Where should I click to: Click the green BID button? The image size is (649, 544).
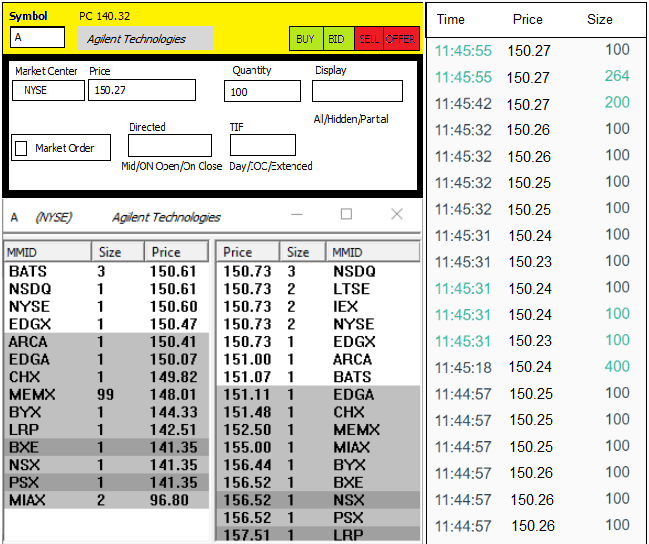pyautogui.click(x=338, y=39)
